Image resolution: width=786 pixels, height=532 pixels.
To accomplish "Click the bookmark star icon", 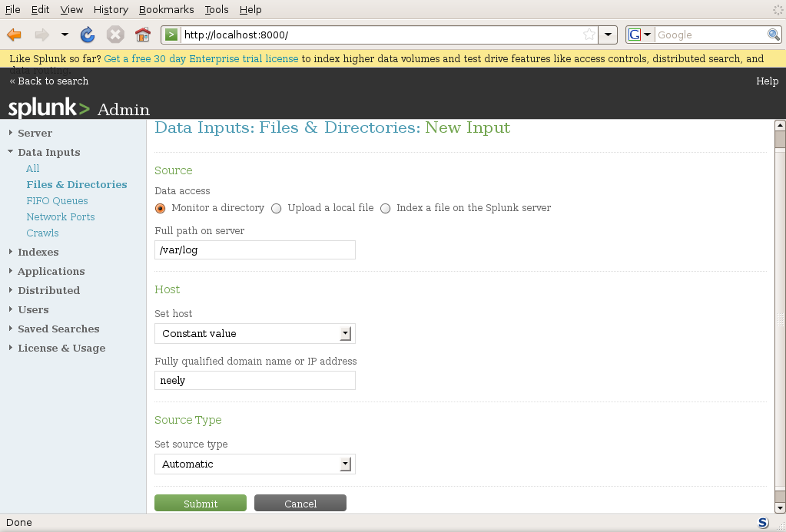I will tap(589, 35).
